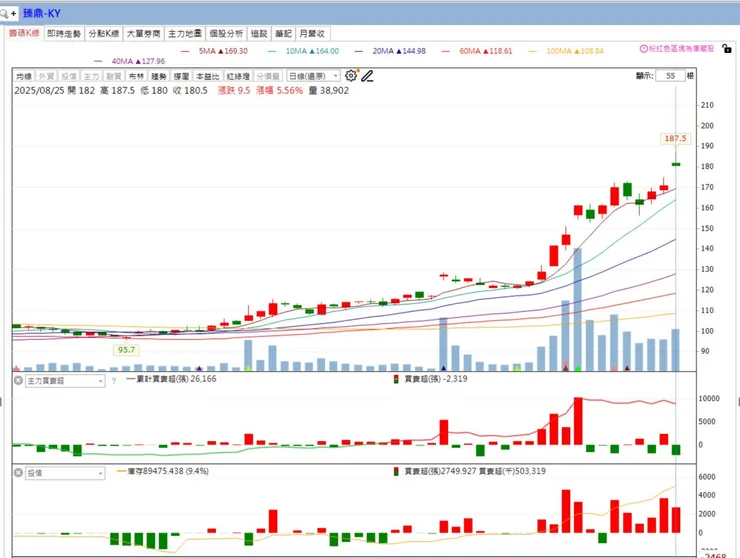Toggle the 均線 moving average overlay
This screenshot has height=558, width=740.
24,76
